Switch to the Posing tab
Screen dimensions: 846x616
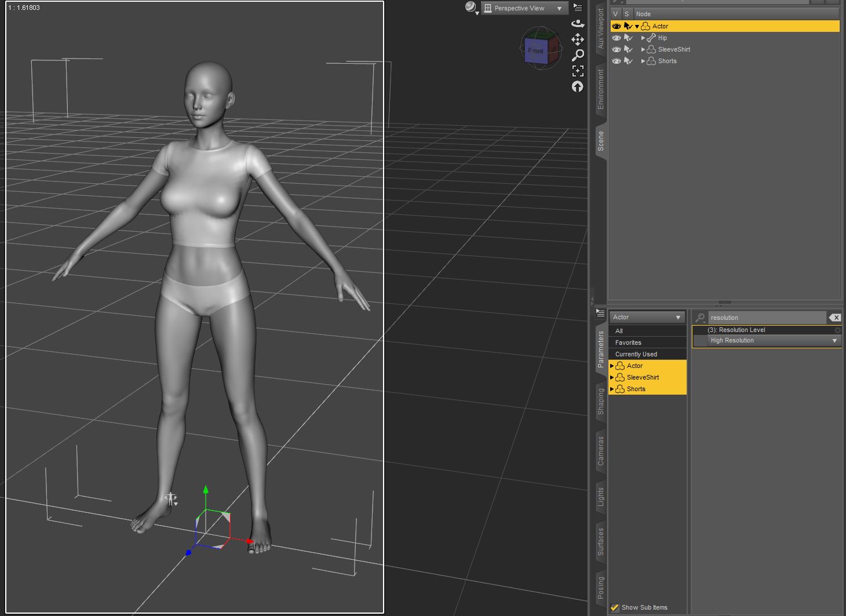tap(600, 588)
